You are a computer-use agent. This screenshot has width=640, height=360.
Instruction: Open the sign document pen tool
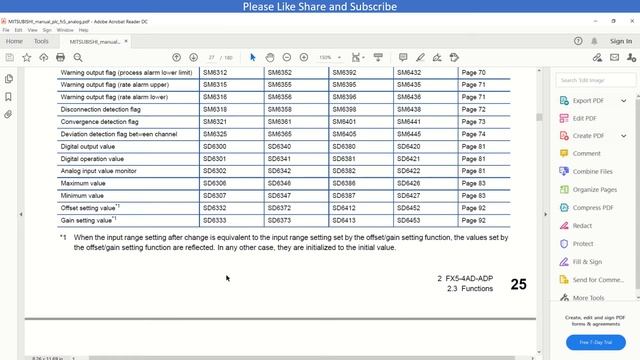437,58
